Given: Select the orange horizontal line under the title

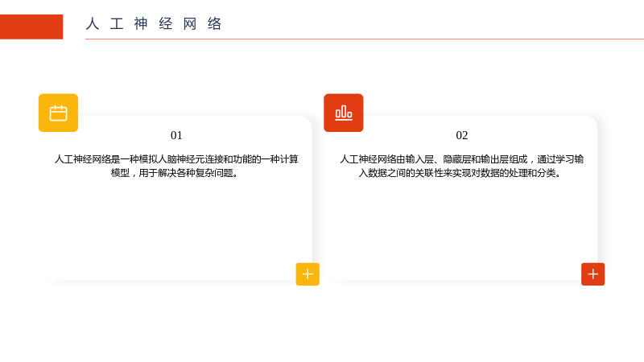Looking at the screenshot, I should (365, 39).
